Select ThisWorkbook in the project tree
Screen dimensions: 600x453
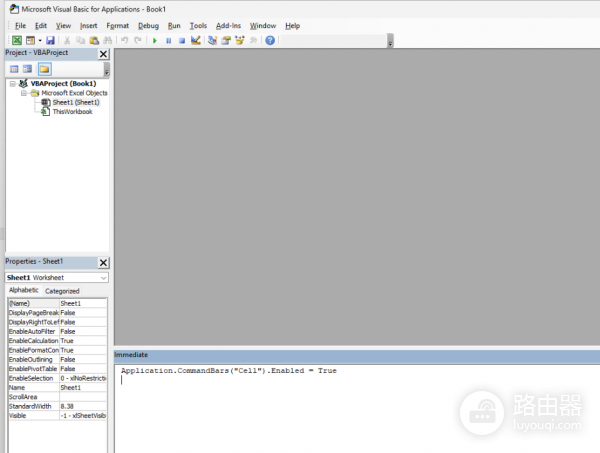(x=72, y=112)
